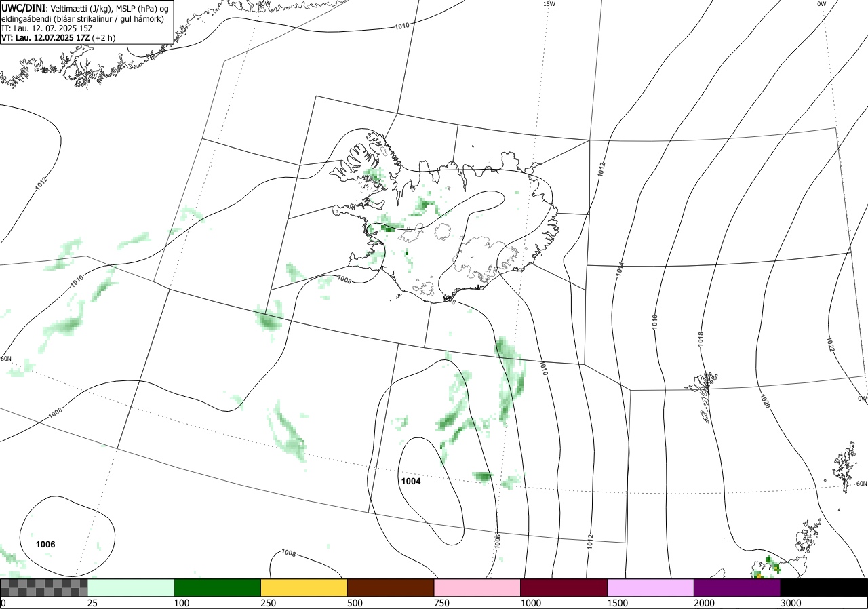
Task: Click the bold 1004 low-pressure center label
Action: pyautogui.click(x=411, y=482)
